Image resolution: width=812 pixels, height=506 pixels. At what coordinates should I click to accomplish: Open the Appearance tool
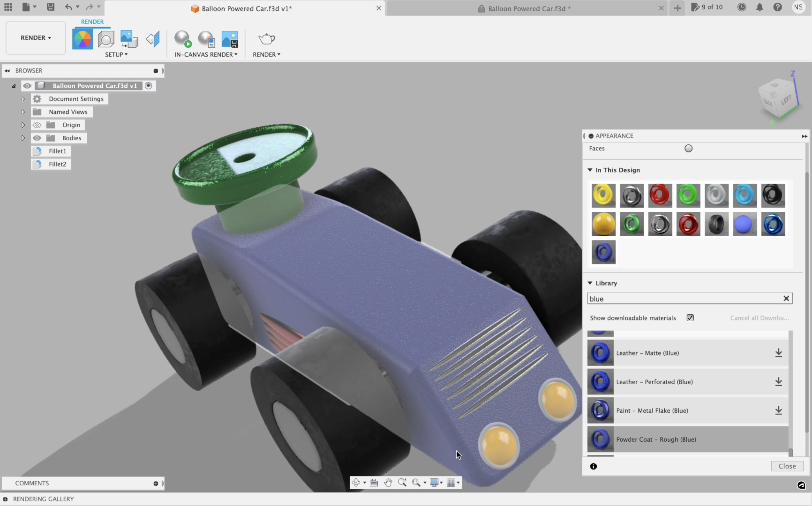pos(83,39)
